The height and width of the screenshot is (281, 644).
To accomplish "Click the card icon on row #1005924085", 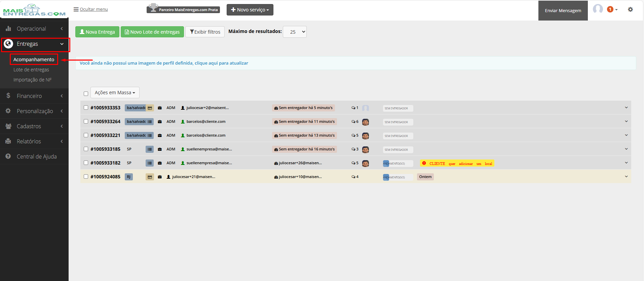I will click(150, 177).
